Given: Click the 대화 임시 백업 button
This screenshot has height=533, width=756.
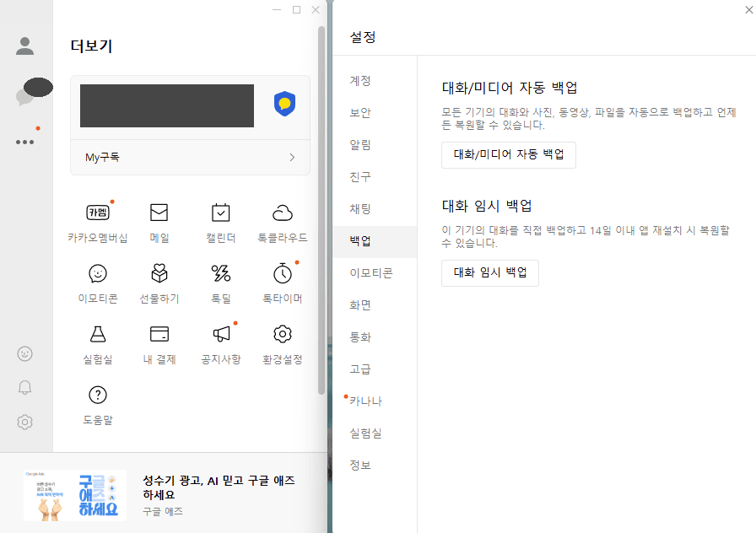Looking at the screenshot, I should pyautogui.click(x=490, y=272).
